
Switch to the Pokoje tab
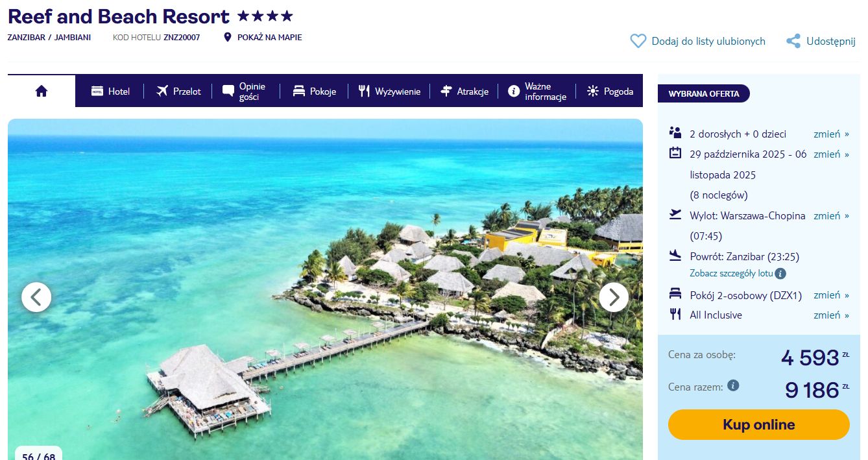click(x=315, y=91)
